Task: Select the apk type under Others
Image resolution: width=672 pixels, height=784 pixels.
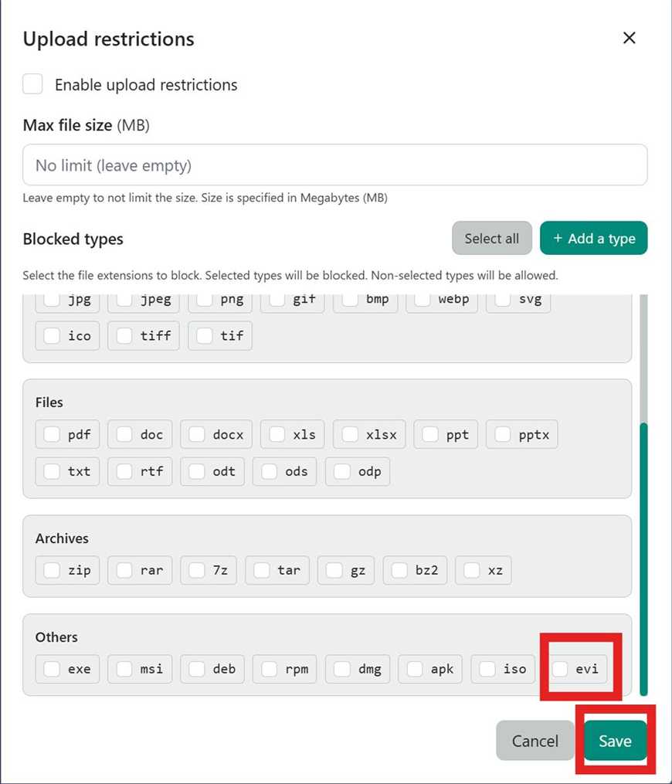Action: (412, 669)
